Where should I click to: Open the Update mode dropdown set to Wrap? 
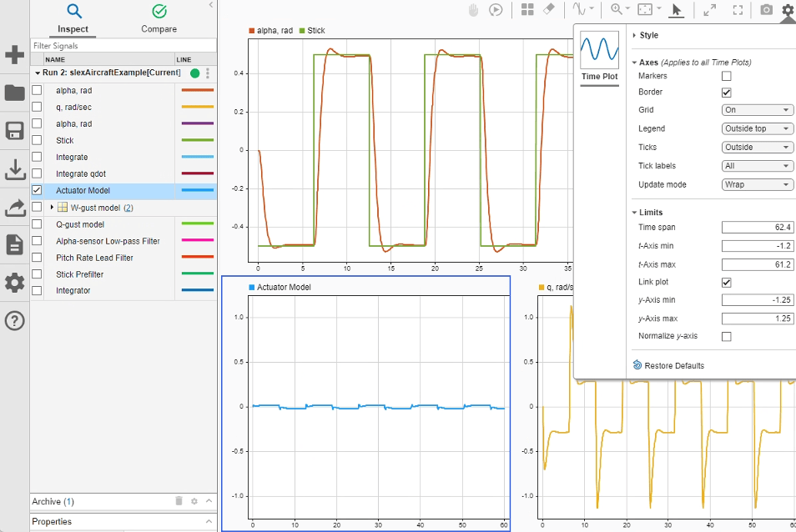pyautogui.click(x=757, y=184)
